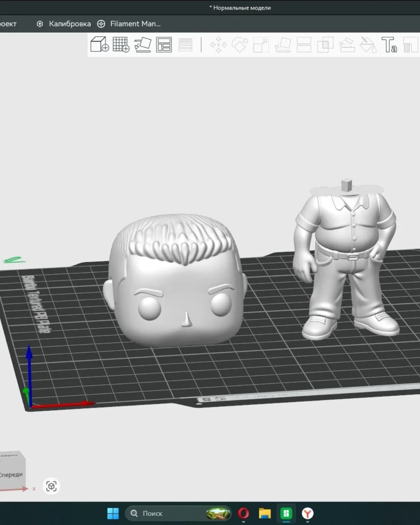The height and width of the screenshot is (525, 420).
Task: Select the Text shape tool
Action: [x=389, y=45]
